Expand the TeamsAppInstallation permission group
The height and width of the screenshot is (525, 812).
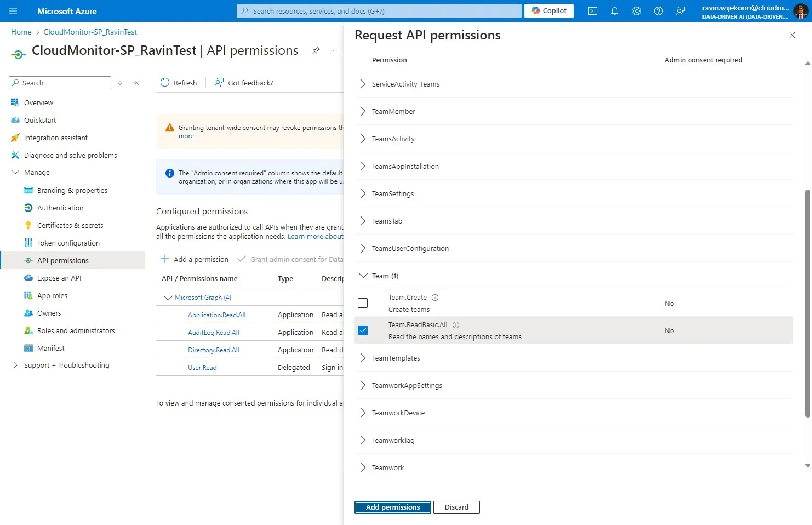coord(363,166)
